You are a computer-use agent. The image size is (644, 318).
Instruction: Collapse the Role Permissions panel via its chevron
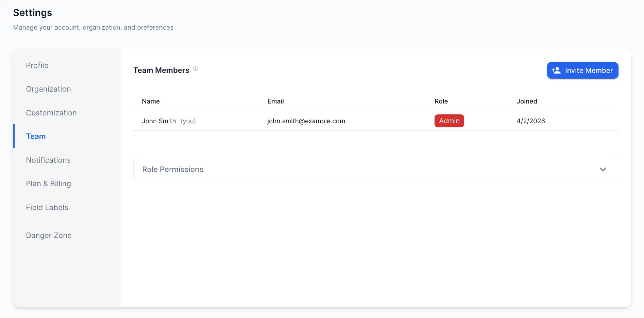point(603,169)
